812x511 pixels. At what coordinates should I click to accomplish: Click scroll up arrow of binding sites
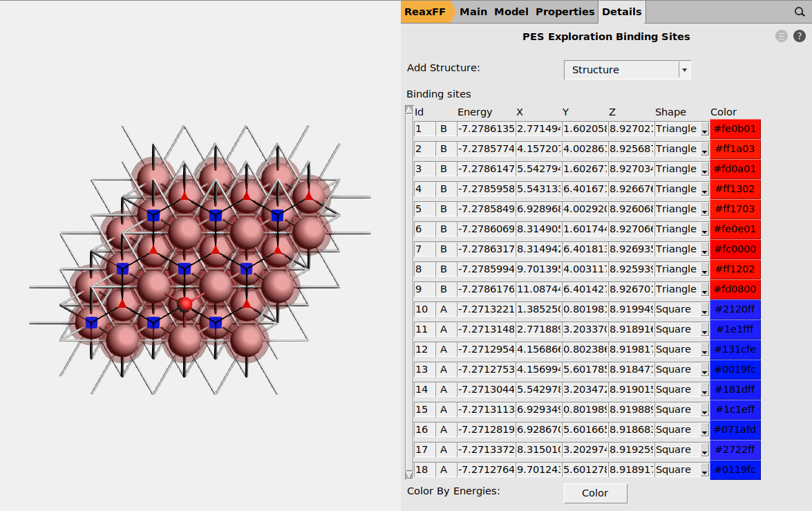click(x=409, y=110)
